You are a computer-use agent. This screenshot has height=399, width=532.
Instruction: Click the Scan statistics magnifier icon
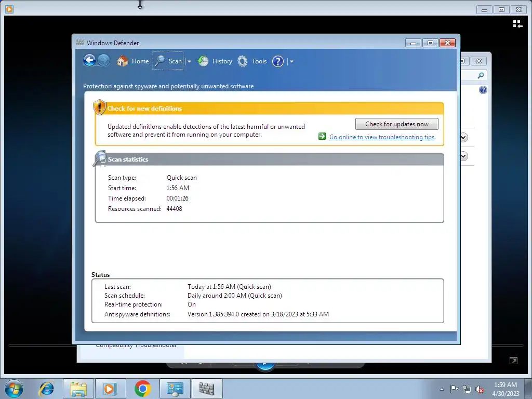pos(100,158)
